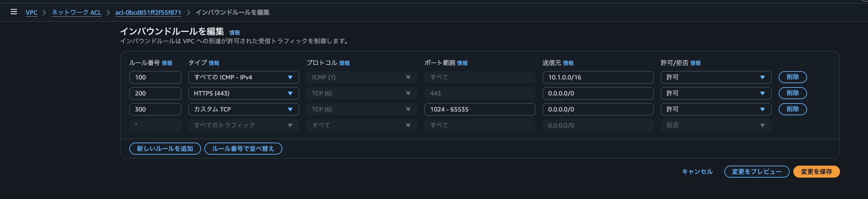Open the allow/deny dropdown for rule 300
868x199 pixels.
tap(715, 109)
